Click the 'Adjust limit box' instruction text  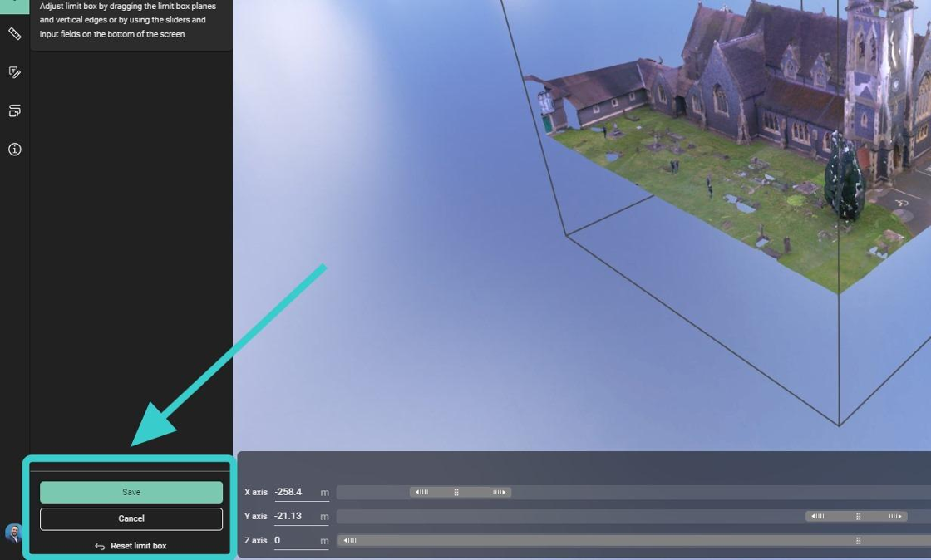pyautogui.click(x=128, y=20)
